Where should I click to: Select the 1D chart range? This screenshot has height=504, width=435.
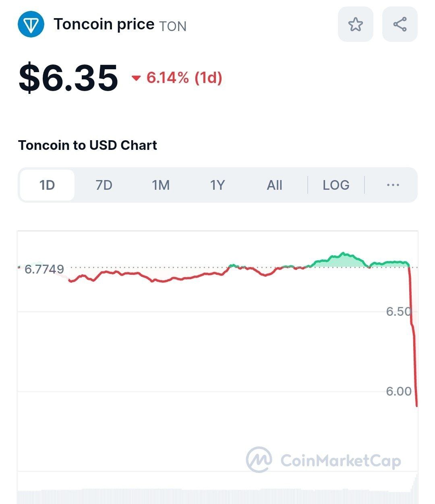(x=47, y=185)
